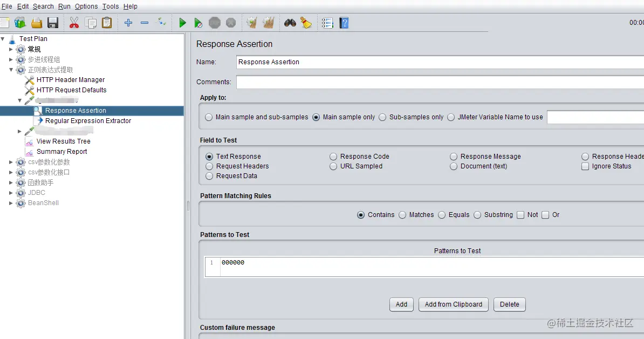This screenshot has width=644, height=339.
Task: Expand the BeanShell node
Action: point(11,203)
